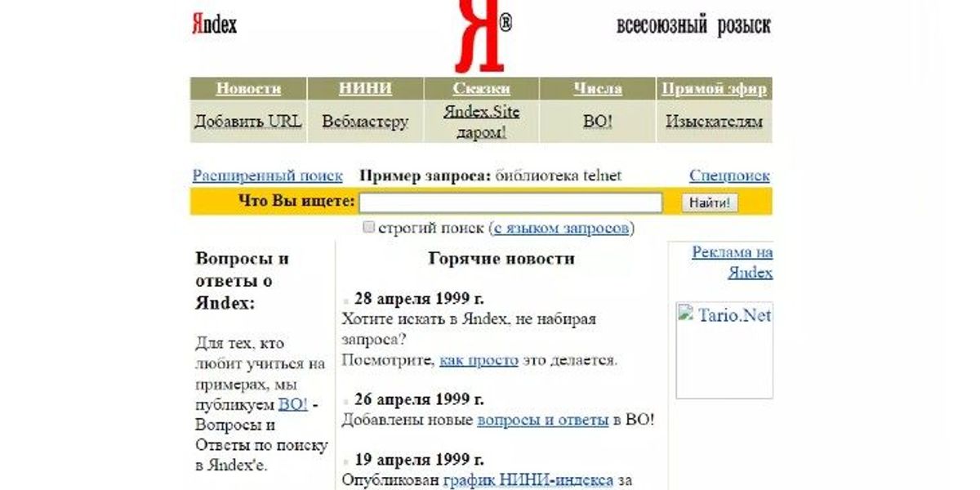
Task: Open the Новости section
Action: (x=248, y=89)
